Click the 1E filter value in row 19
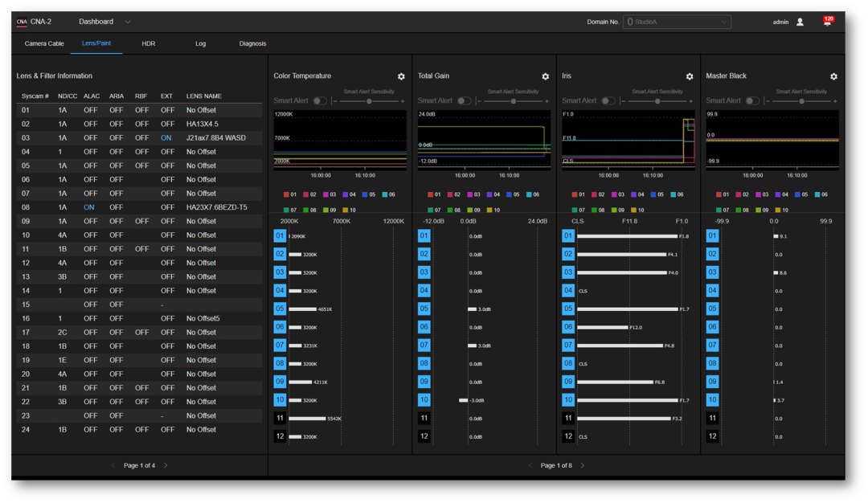The height and width of the screenshot is (503, 868). coord(62,360)
